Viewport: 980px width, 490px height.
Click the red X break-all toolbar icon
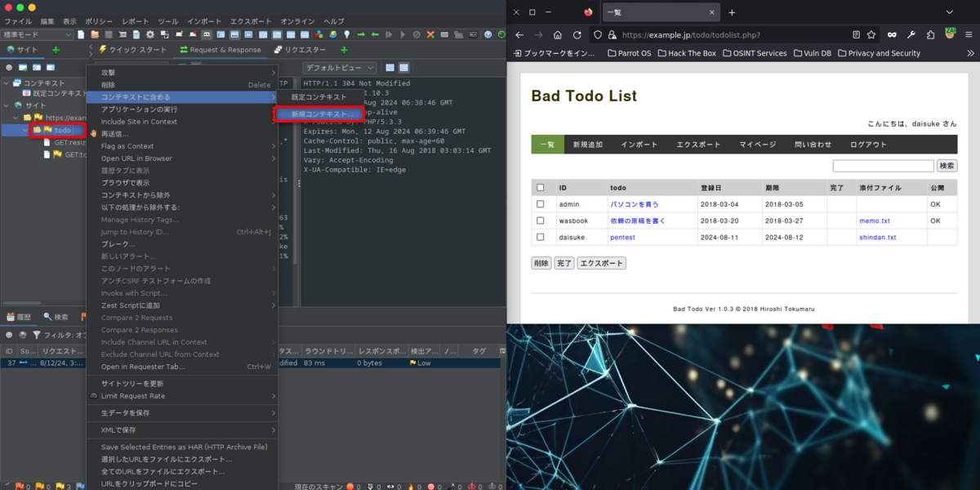(x=430, y=34)
